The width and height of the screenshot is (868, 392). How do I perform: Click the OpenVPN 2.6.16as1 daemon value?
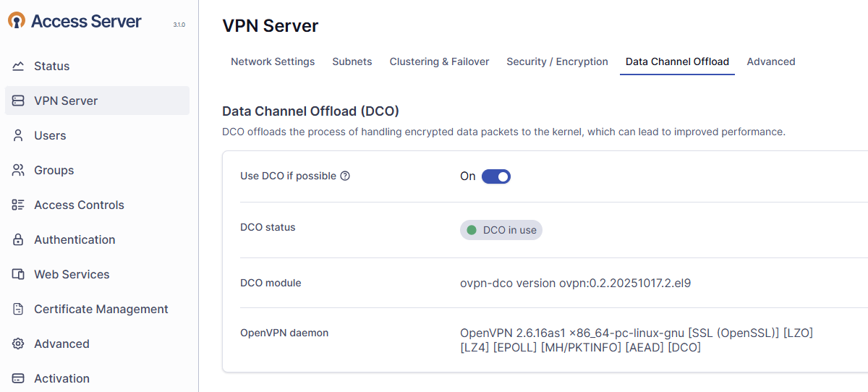637,340
